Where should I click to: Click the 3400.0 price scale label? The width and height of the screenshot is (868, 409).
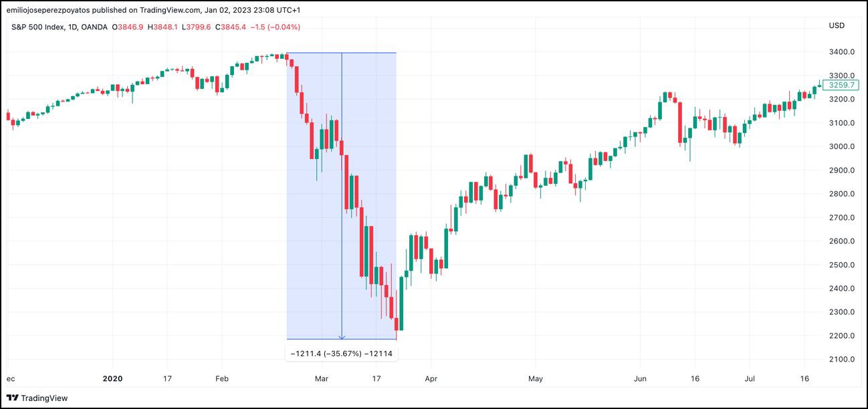(x=841, y=52)
